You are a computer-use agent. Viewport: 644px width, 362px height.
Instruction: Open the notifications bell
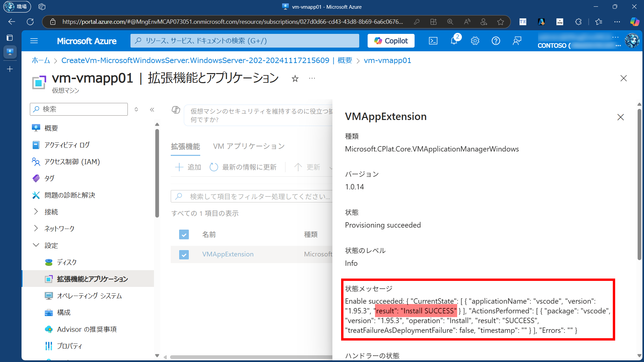pyautogui.click(x=454, y=41)
